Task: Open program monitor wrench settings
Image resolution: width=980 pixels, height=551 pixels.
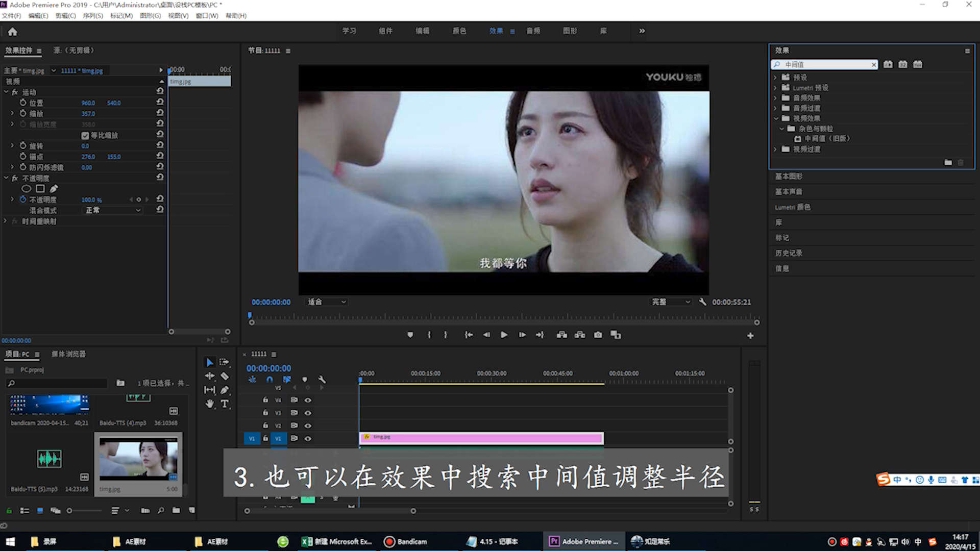Action: pos(702,302)
